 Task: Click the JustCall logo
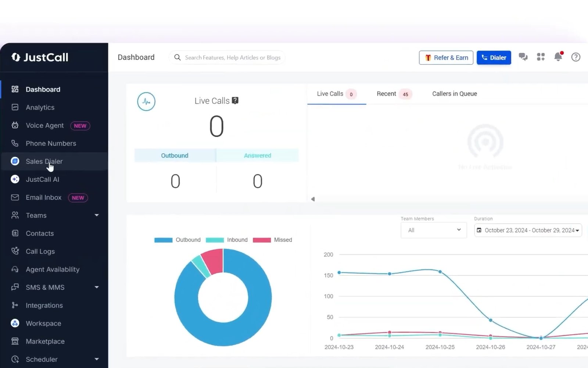40,57
